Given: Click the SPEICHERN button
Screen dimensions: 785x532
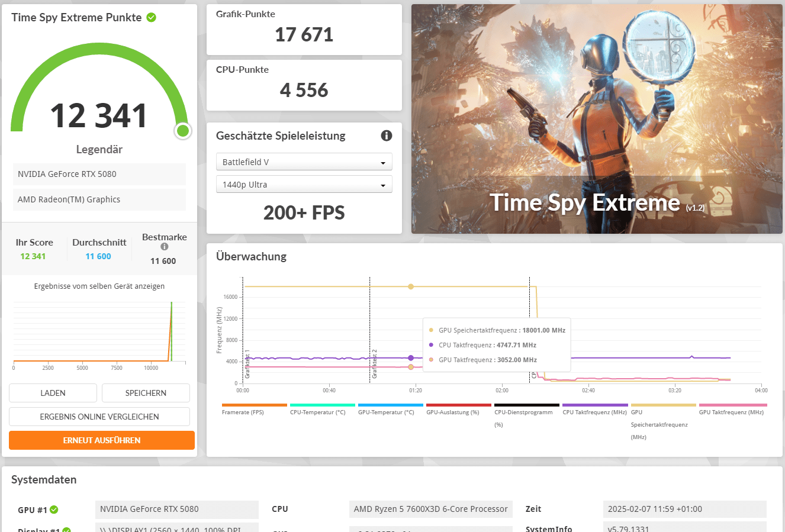Looking at the screenshot, I should click(146, 393).
